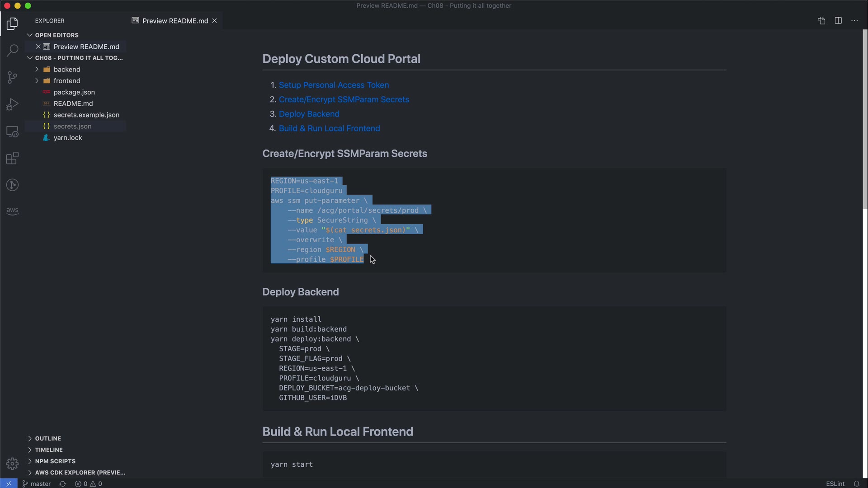Open the Source Control view
Viewport: 868px width, 488px height.
[12, 77]
